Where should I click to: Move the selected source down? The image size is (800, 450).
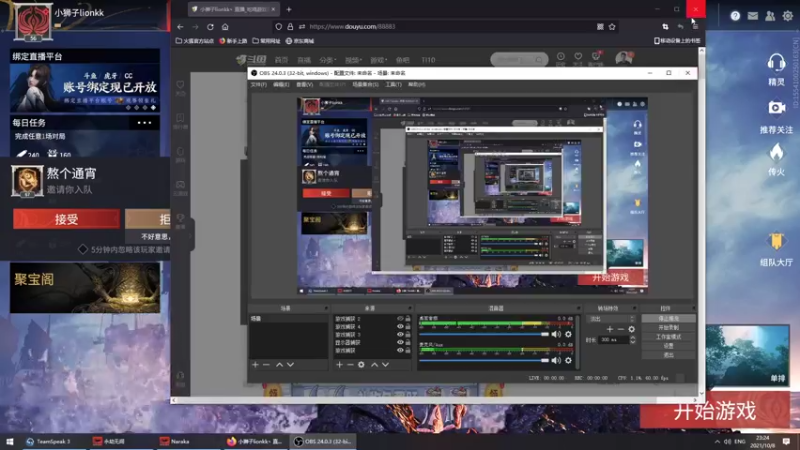pos(386,365)
